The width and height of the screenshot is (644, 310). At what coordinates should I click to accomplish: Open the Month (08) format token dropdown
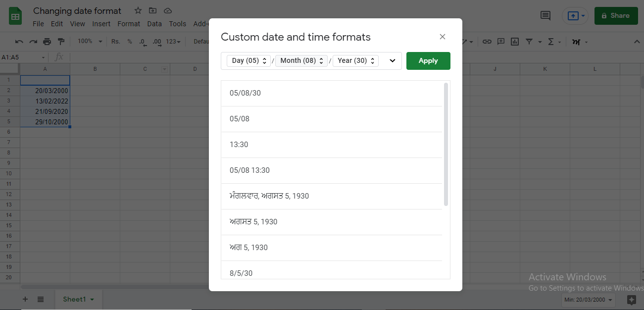pos(301,61)
